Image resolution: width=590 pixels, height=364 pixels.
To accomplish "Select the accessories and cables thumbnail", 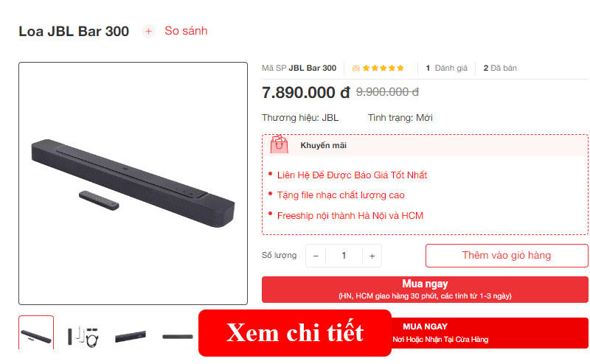I will [x=83, y=336].
